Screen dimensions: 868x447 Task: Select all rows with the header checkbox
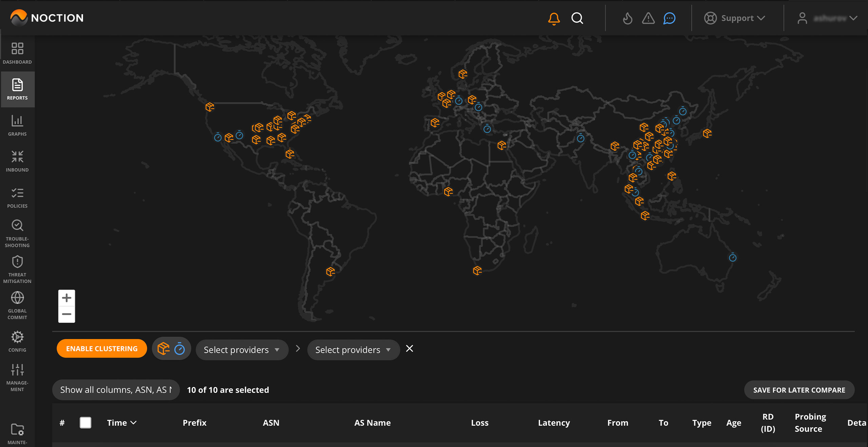[x=85, y=423]
